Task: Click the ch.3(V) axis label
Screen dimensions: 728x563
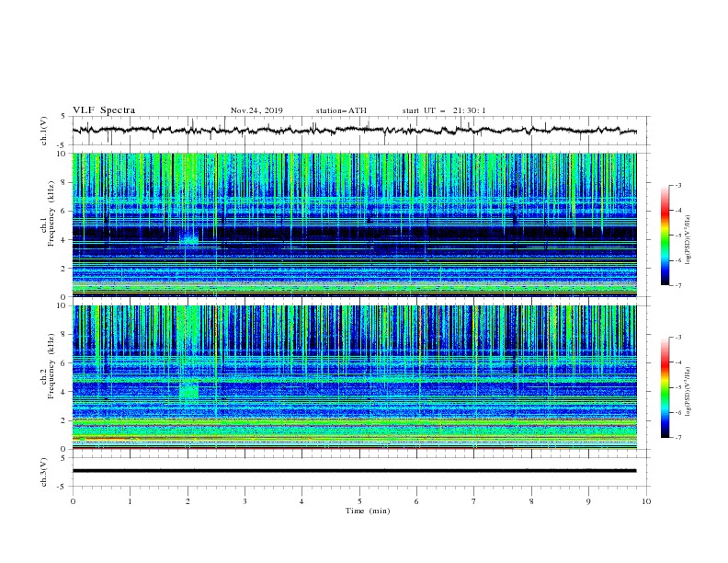Action: 44,472
